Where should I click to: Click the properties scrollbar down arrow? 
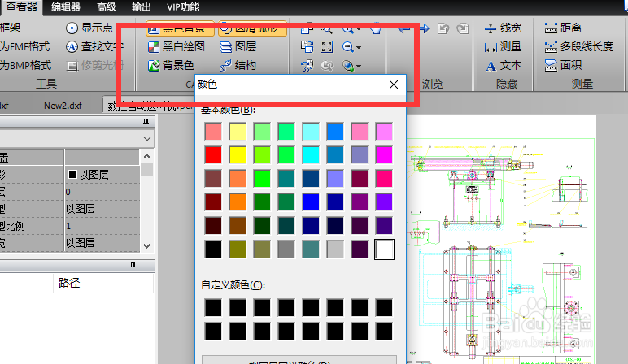146,246
